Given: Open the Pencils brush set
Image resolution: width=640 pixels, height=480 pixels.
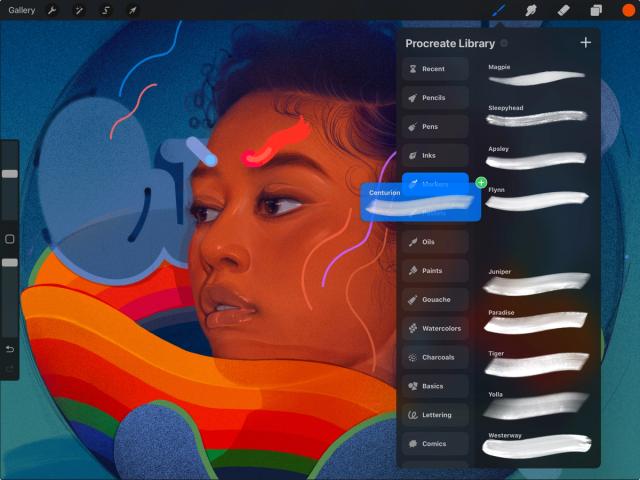Looking at the screenshot, I should click(435, 98).
